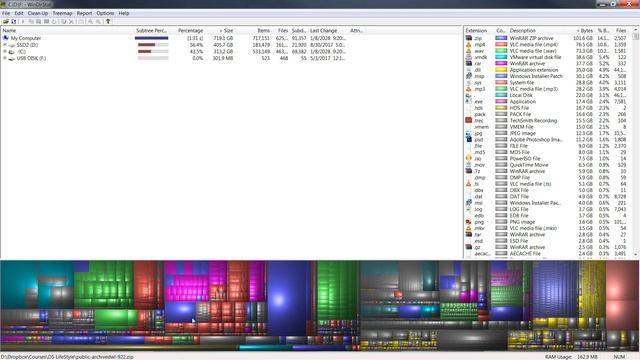Click the Copy Path toolbar icon
The height and width of the screenshot is (360, 640).
(31, 22)
